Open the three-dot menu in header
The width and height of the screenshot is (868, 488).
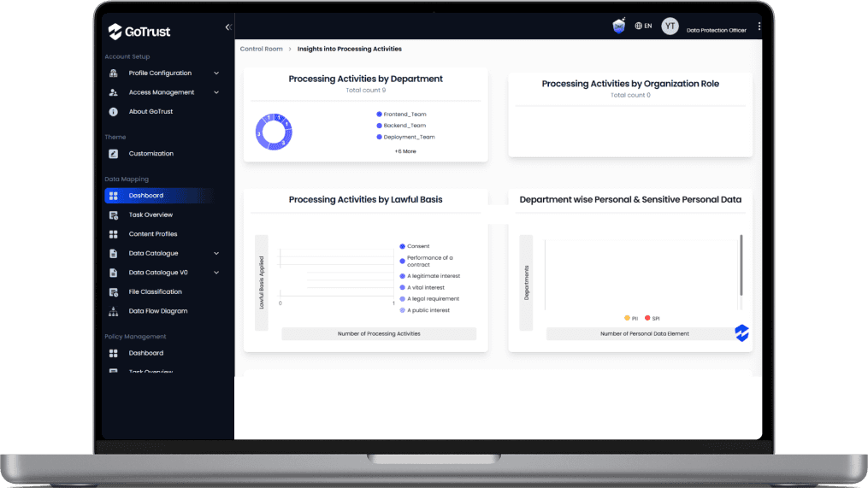click(x=759, y=26)
